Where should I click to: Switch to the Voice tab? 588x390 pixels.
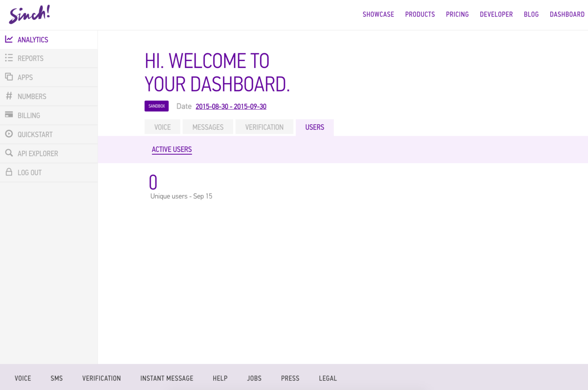163,127
